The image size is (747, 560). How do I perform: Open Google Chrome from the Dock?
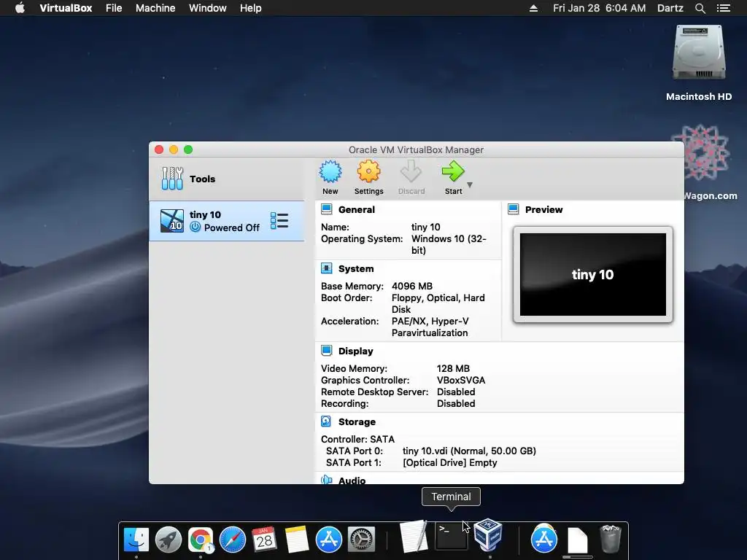click(201, 540)
